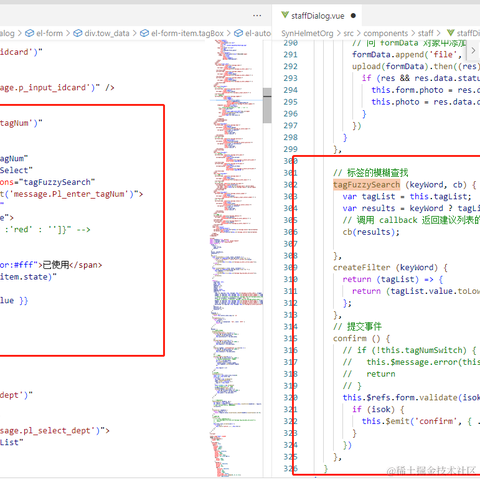The image size is (480, 480).
Task: Open the div.tow_data breadcrumb item
Action: click(107, 33)
